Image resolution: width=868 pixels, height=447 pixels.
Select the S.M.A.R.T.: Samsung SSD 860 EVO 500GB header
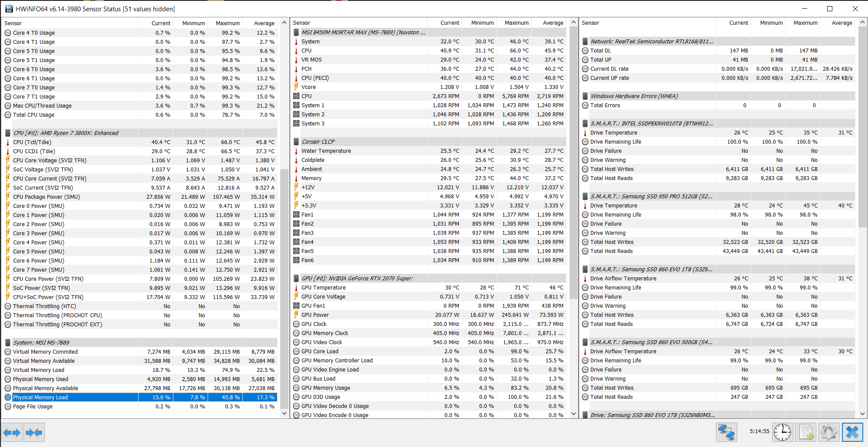point(718,342)
